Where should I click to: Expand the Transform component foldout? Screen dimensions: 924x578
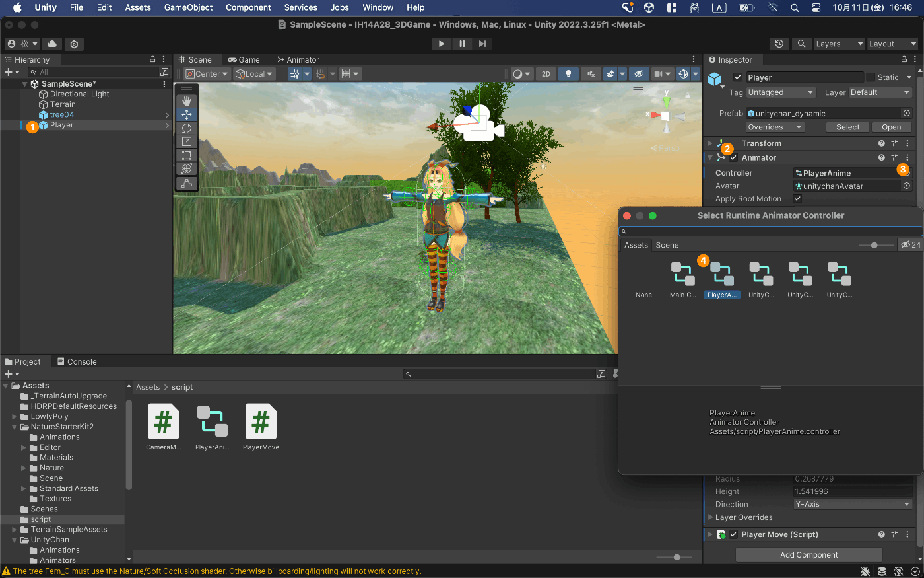pos(710,143)
